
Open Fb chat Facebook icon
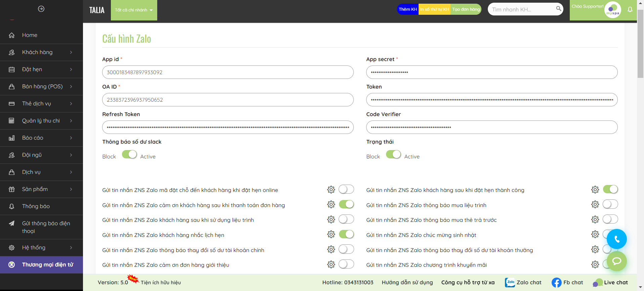[556, 283]
